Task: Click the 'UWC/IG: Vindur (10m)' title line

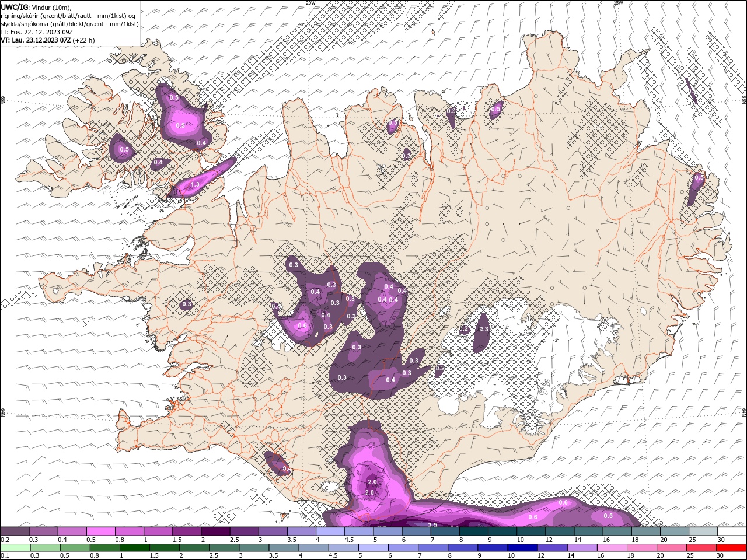Action: [x=36, y=7]
